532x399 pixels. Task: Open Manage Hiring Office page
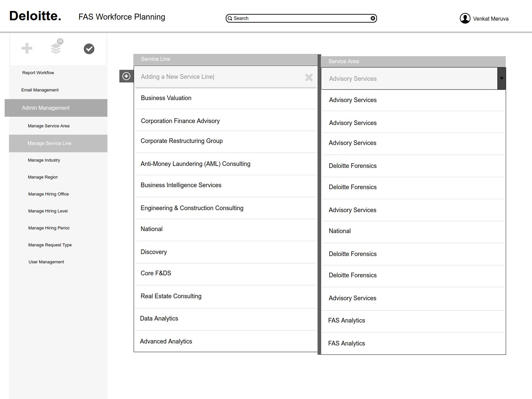click(49, 194)
